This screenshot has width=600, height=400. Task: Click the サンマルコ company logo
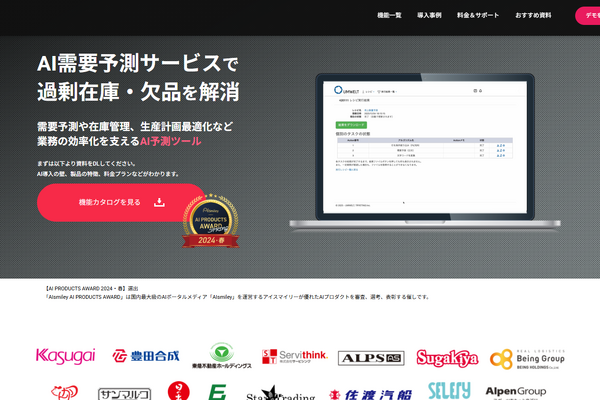point(124,393)
